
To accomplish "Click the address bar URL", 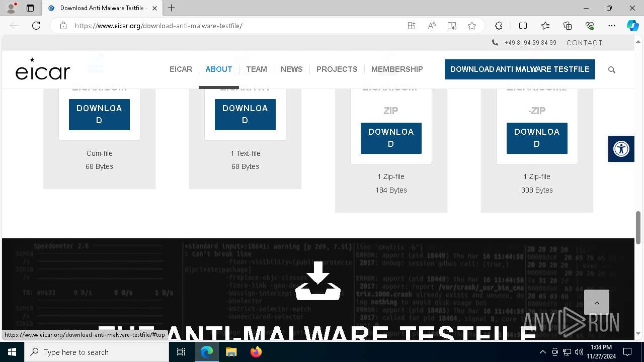I will (x=158, y=26).
